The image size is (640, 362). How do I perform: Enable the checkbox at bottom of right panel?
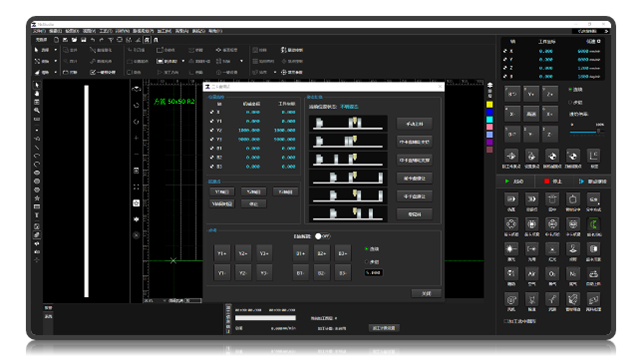pos(506,321)
